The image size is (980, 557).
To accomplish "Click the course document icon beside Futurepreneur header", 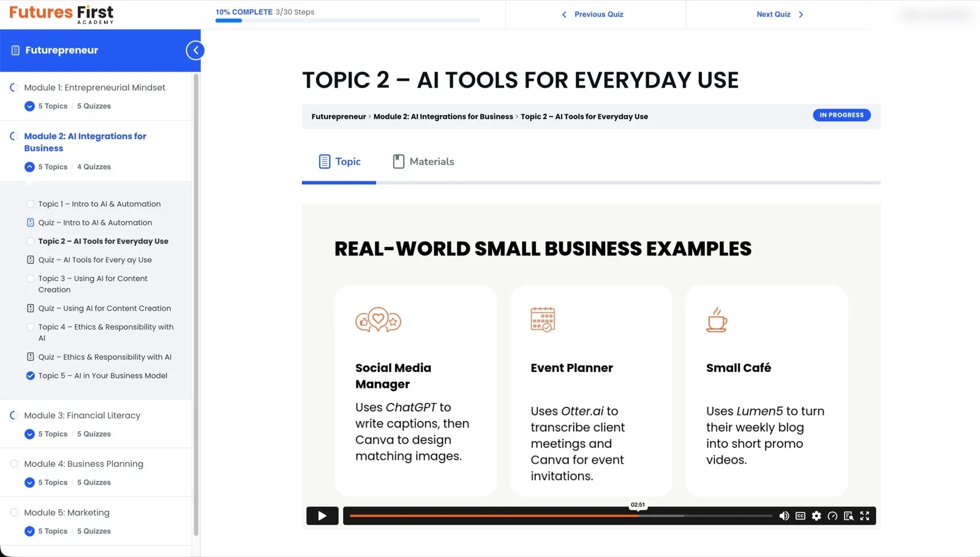I will pos(15,50).
